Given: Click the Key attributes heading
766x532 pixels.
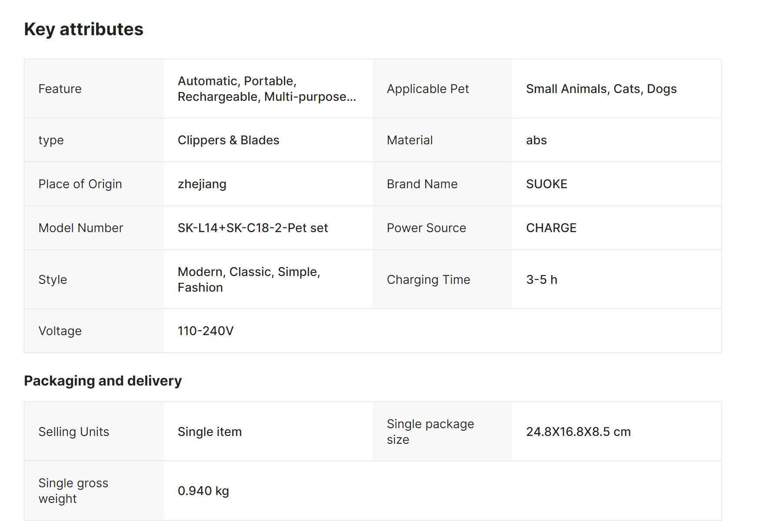Looking at the screenshot, I should pos(83,30).
